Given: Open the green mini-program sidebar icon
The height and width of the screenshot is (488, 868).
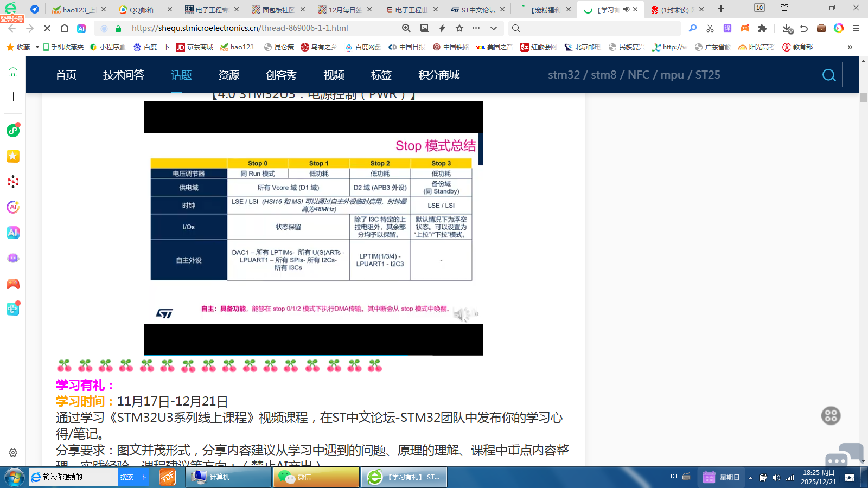Looking at the screenshot, I should [x=13, y=130].
